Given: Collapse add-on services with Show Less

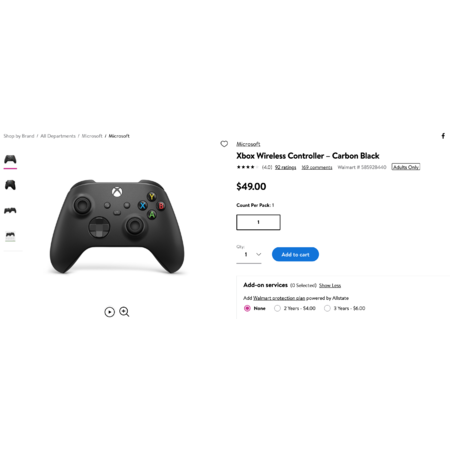Looking at the screenshot, I should pyautogui.click(x=330, y=285).
